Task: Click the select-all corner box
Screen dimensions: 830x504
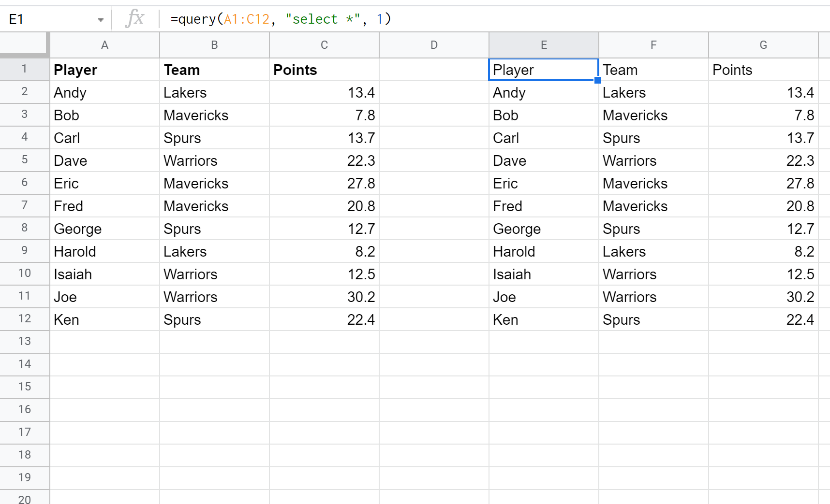Action: (x=24, y=45)
